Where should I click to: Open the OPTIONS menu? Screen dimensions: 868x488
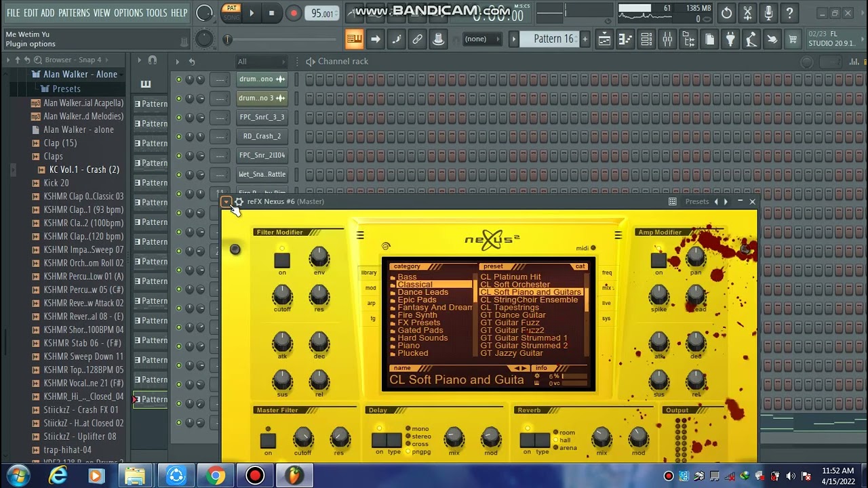[x=128, y=13]
